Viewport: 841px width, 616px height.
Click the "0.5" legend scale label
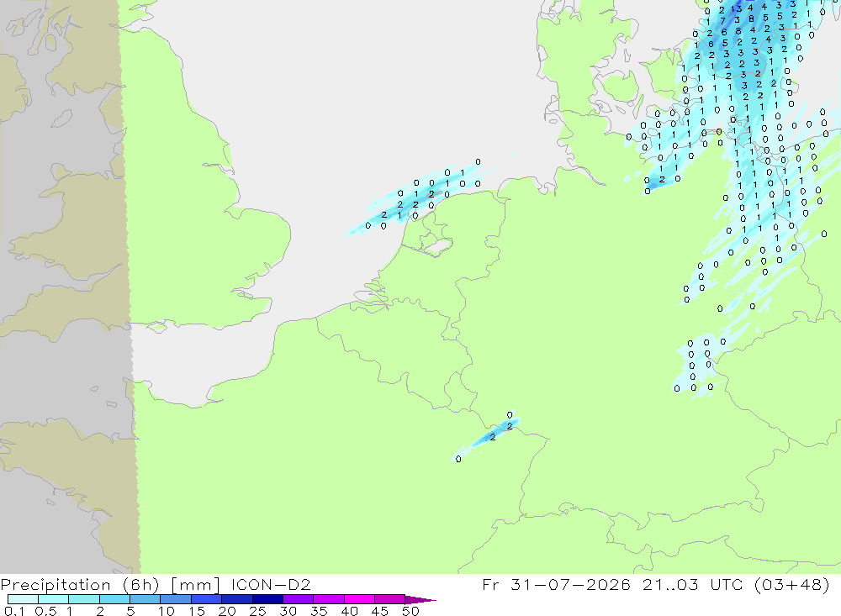point(45,611)
